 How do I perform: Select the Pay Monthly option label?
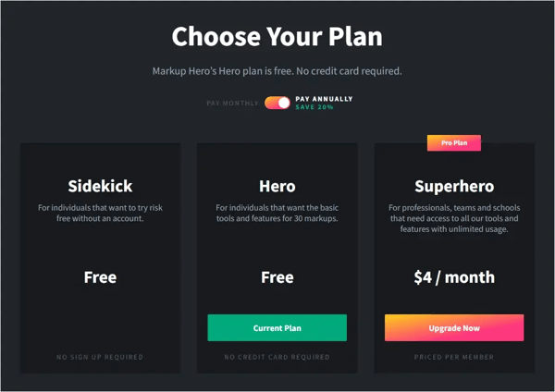pyautogui.click(x=232, y=104)
